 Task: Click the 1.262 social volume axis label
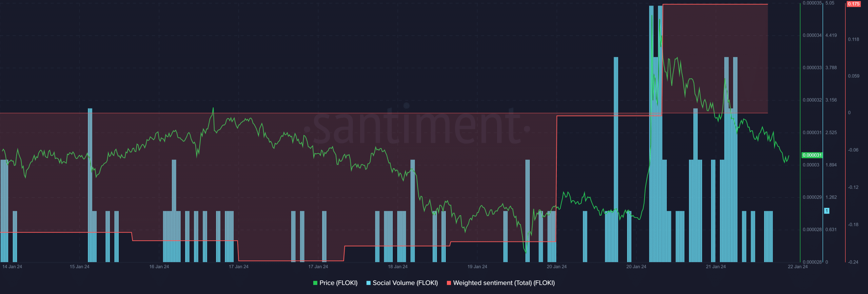(831, 197)
